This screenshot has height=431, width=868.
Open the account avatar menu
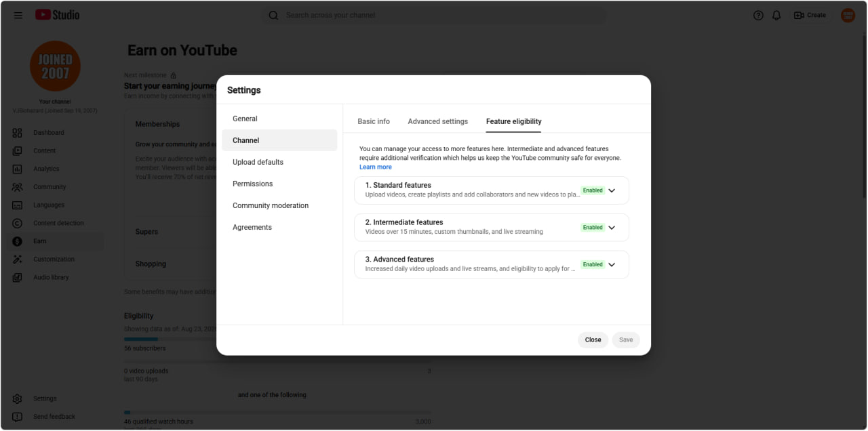[848, 15]
